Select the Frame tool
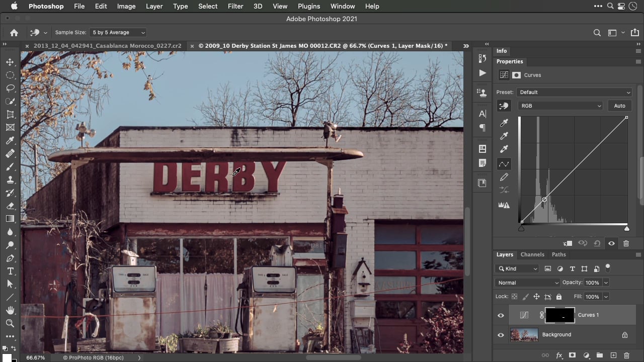 tap(10, 127)
